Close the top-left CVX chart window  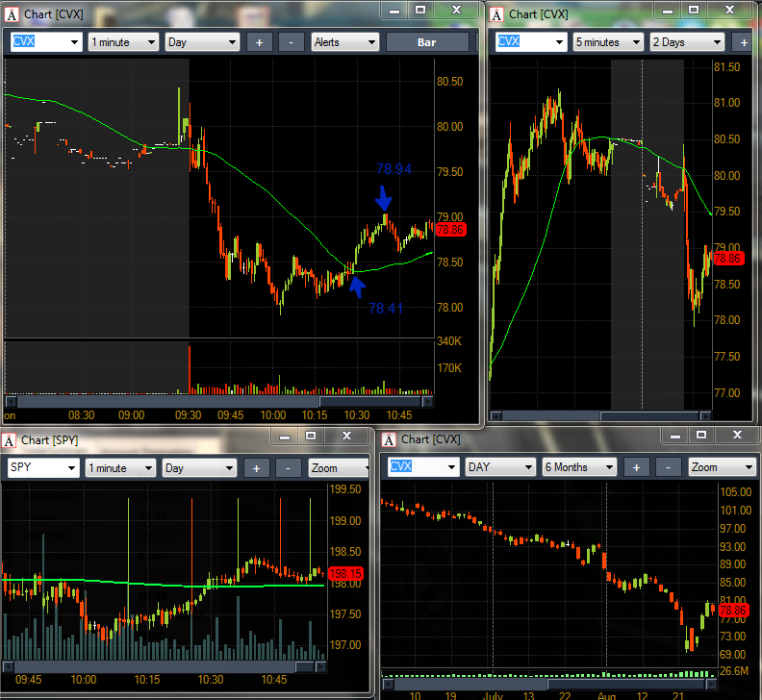click(456, 11)
